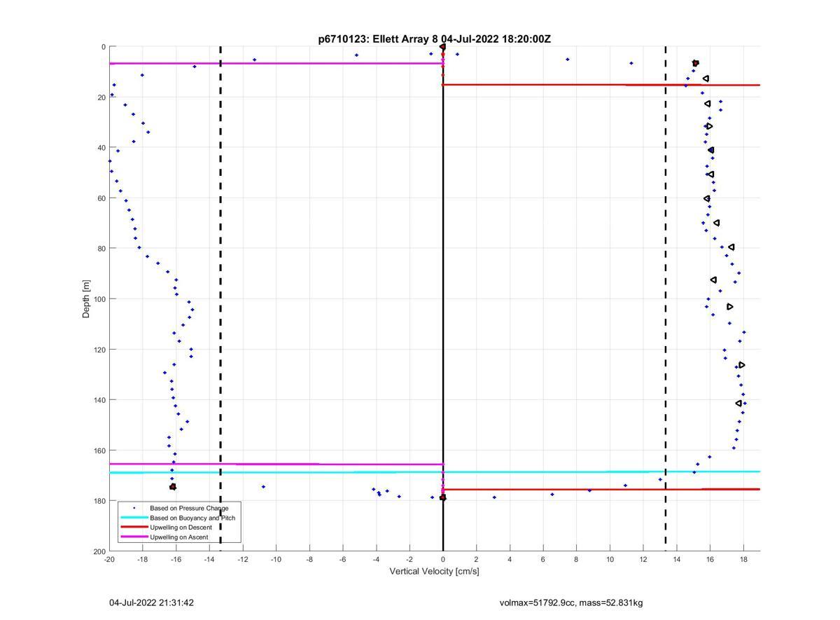The image size is (840, 620).
Task: Click the red upwelling line near 15 m depth
Action: [x=601, y=85]
